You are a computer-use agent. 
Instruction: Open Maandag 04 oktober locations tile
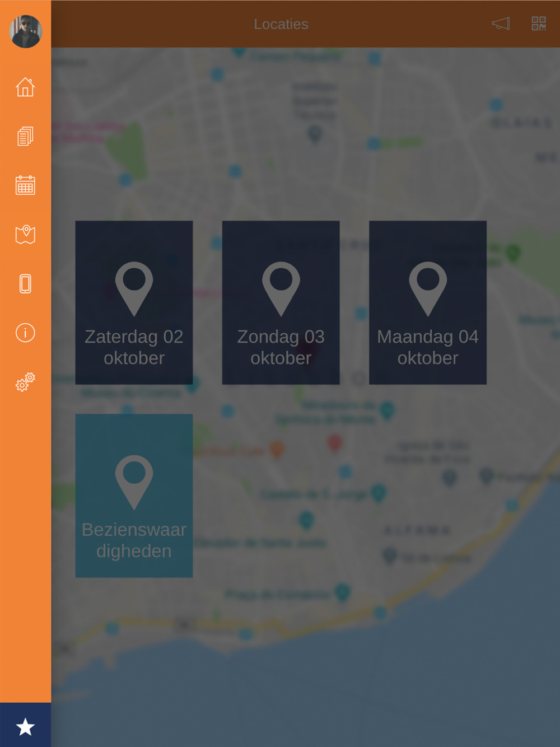click(x=427, y=302)
